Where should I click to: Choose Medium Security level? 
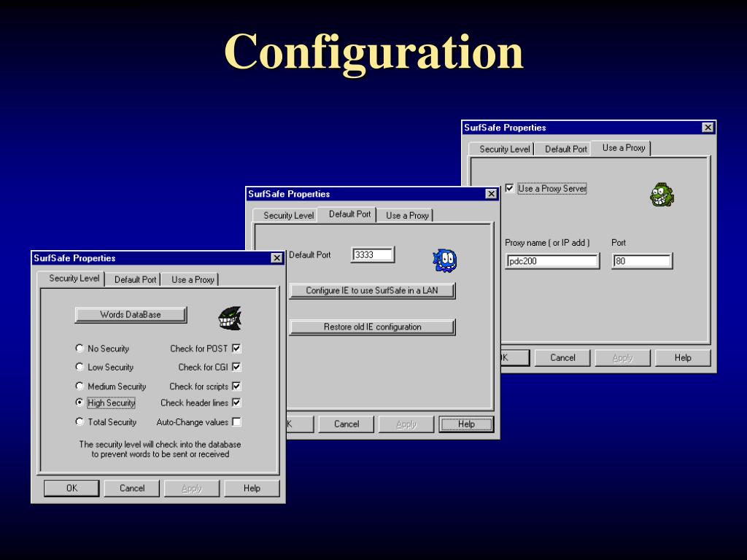[80, 386]
